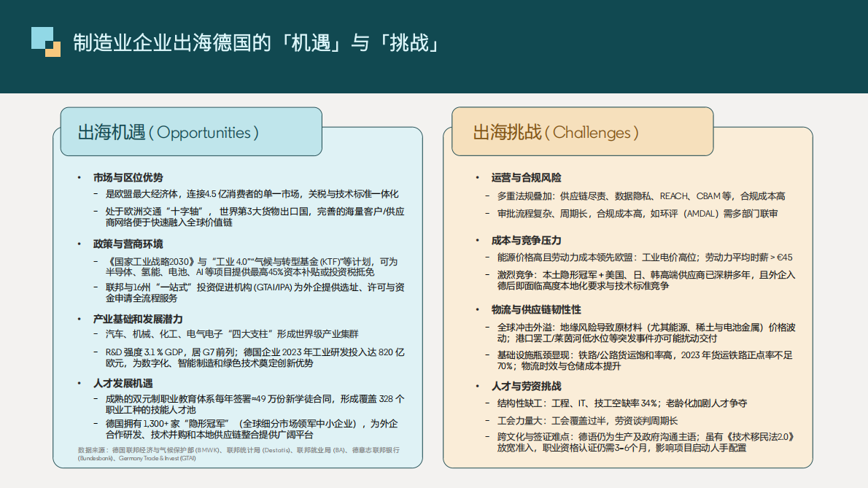Image resolution: width=868 pixels, height=488 pixels.
Task: Click the 全球冲击外溢 line about 地缘风险
Action: coord(646,333)
